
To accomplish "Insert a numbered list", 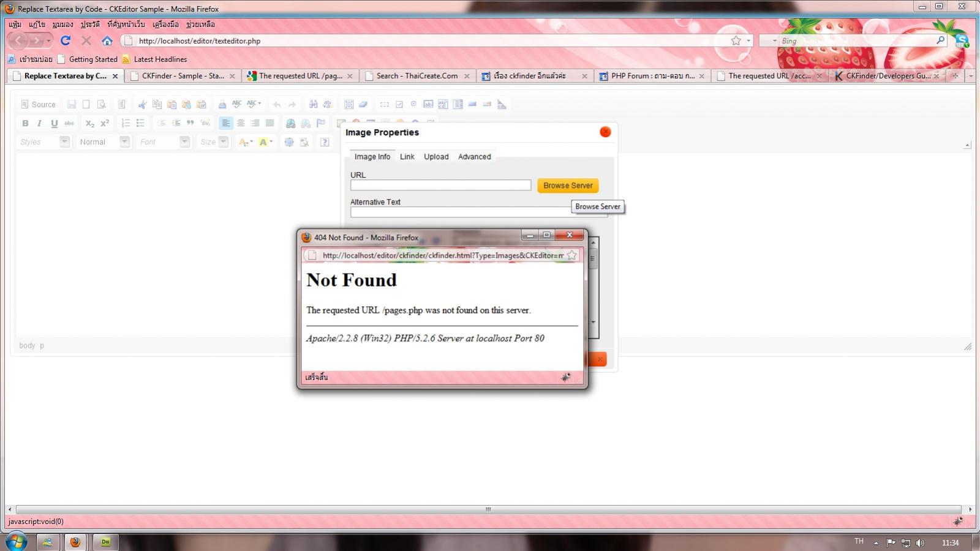I will tap(126, 123).
